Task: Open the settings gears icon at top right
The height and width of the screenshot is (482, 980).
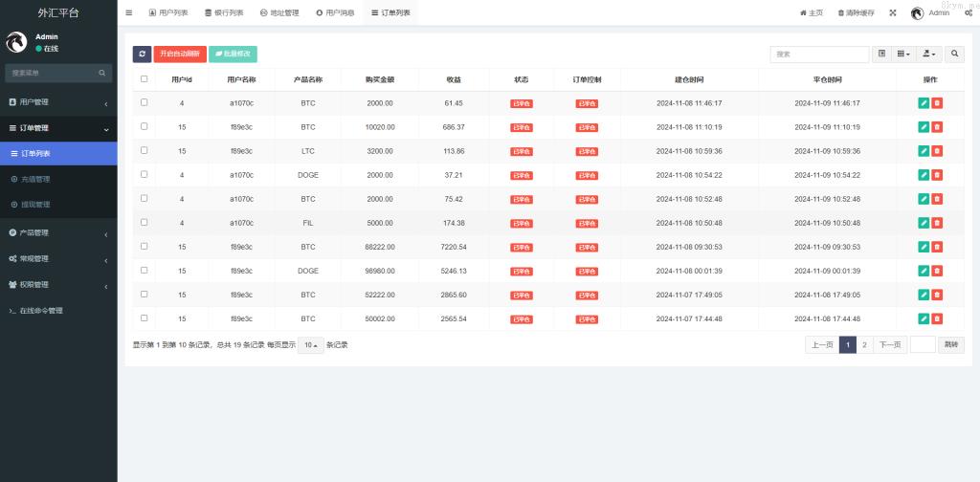Action: tap(969, 12)
